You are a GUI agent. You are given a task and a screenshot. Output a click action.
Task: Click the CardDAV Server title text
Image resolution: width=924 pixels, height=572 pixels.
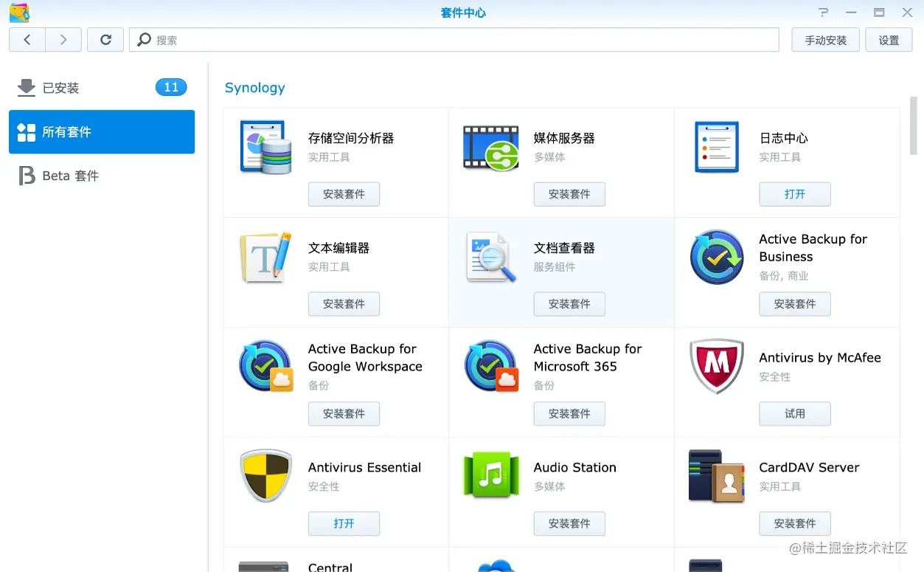809,467
